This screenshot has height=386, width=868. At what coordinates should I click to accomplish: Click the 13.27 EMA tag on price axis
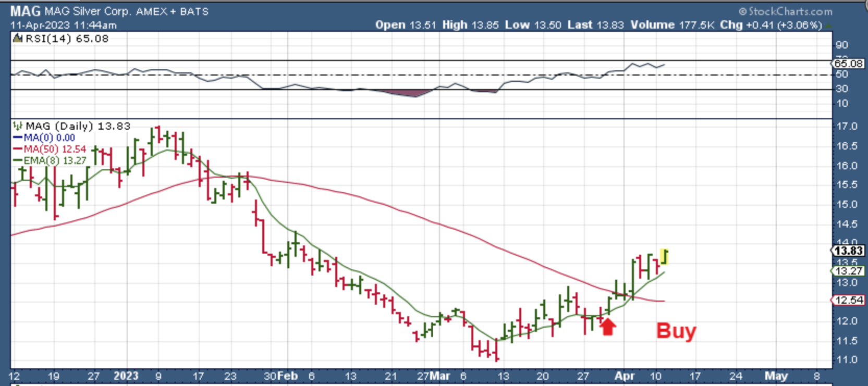tap(848, 271)
